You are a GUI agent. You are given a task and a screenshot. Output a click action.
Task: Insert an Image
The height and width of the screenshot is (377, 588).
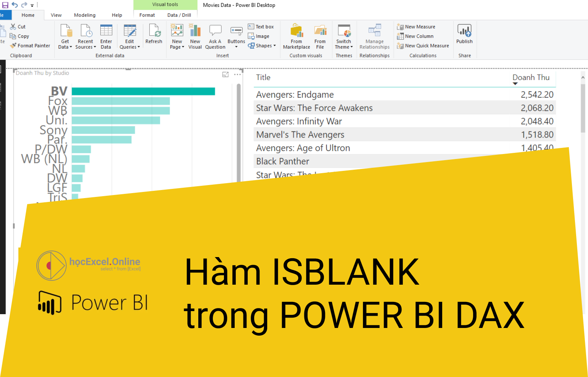pos(258,36)
